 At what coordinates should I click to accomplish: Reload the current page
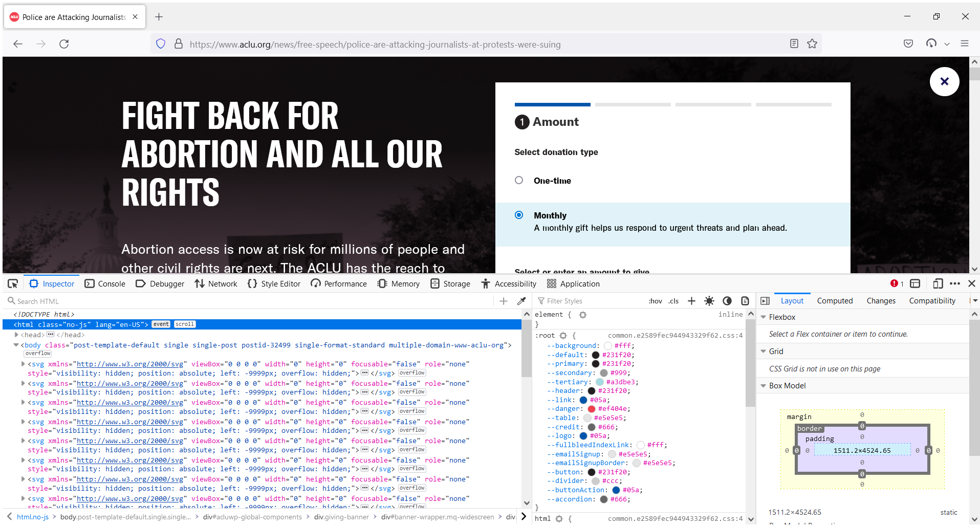(x=64, y=44)
